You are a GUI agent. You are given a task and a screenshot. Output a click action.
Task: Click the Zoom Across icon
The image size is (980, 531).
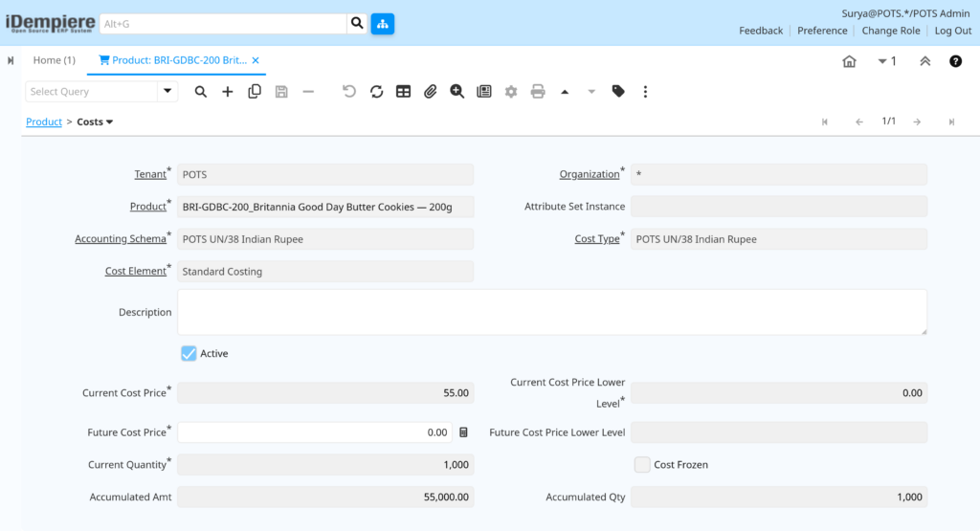457,92
